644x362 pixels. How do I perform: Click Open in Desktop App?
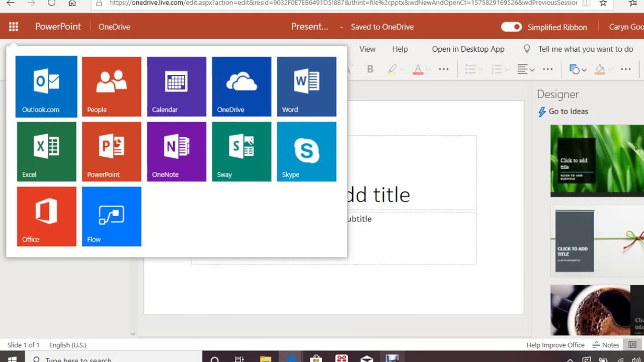(x=468, y=49)
